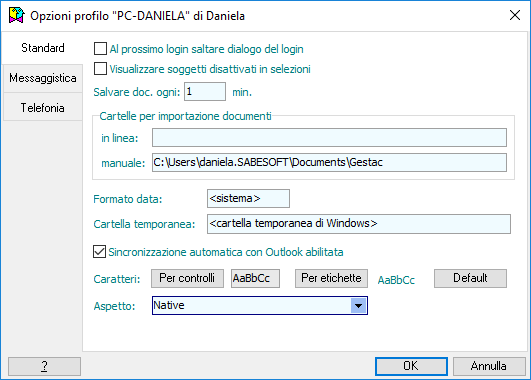This screenshot has height=380, width=531.
Task: Switch to the Messaggistica tab
Action: pyautogui.click(x=43, y=78)
